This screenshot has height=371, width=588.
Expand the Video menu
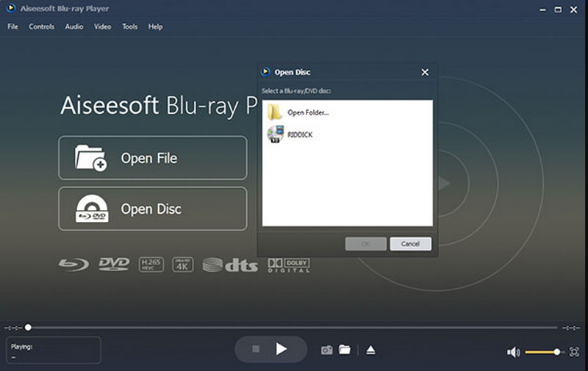click(x=102, y=26)
